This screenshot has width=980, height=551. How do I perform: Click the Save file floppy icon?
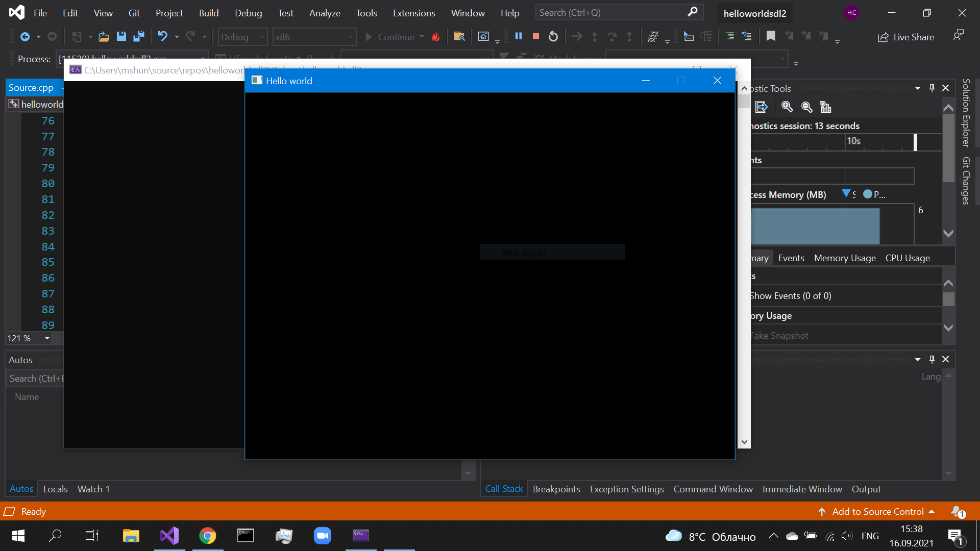[121, 37]
